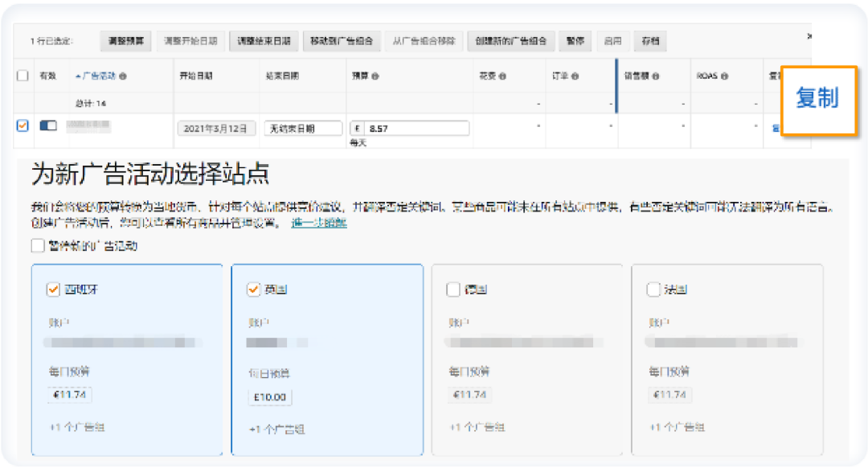Open the 进一步了解 link

(x=319, y=223)
